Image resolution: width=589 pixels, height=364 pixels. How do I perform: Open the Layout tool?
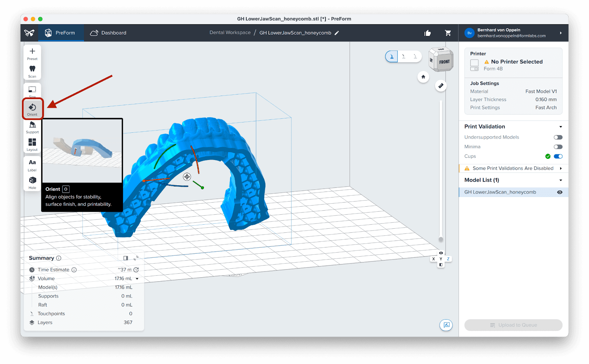[32, 143]
